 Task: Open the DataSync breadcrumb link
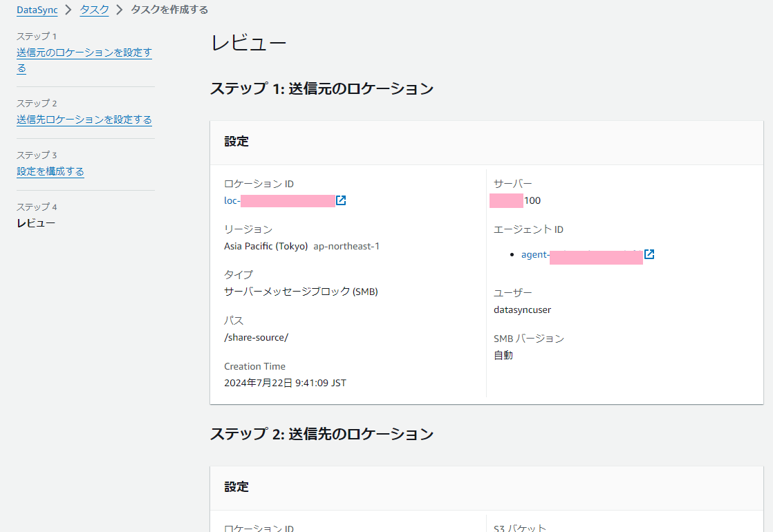pos(37,10)
